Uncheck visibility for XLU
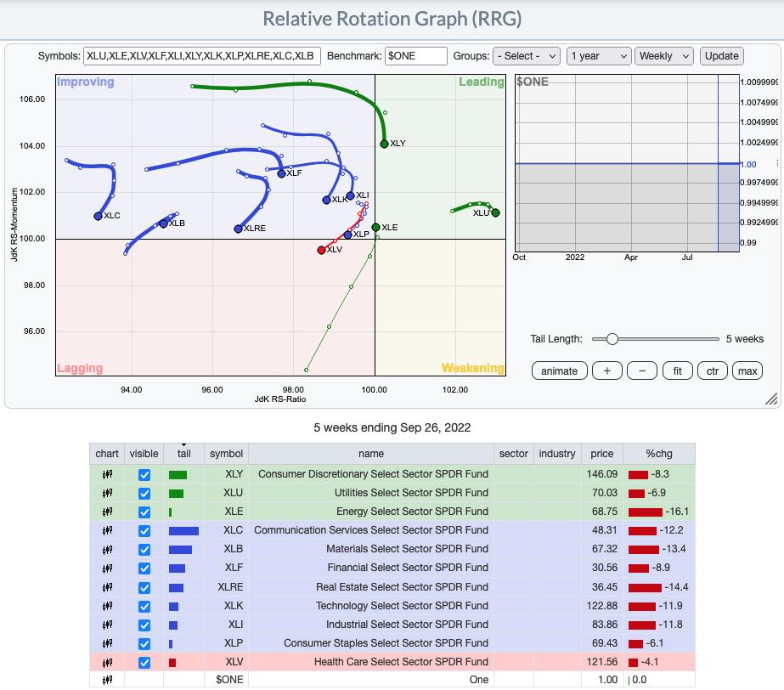This screenshot has width=784, height=690. click(x=144, y=494)
